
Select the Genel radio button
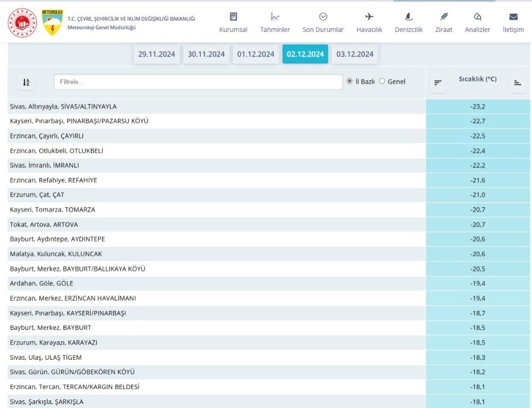[382, 81]
